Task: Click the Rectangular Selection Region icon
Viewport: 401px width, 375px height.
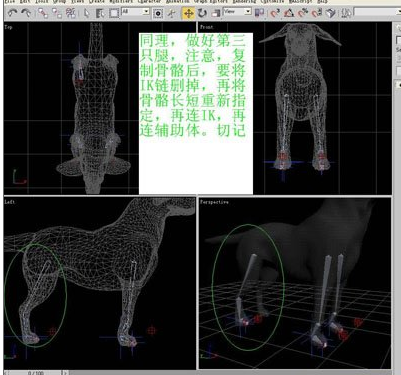Action: tap(114, 13)
